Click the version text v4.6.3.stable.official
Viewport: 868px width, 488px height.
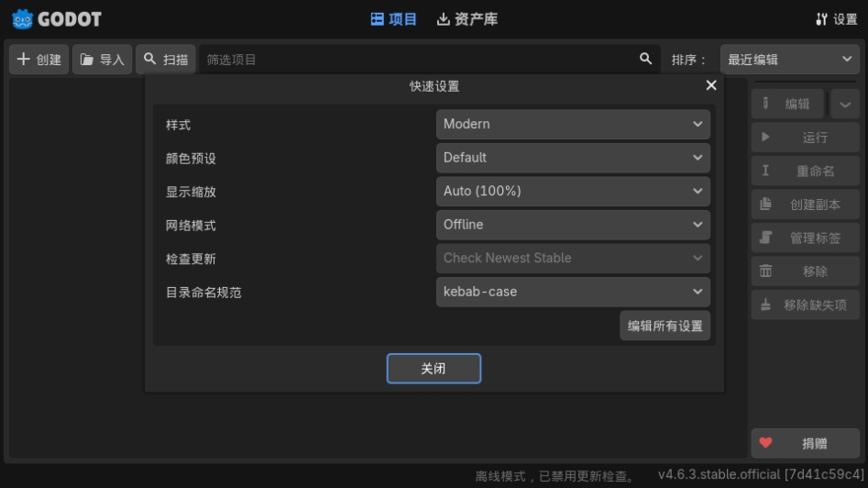[x=761, y=475]
